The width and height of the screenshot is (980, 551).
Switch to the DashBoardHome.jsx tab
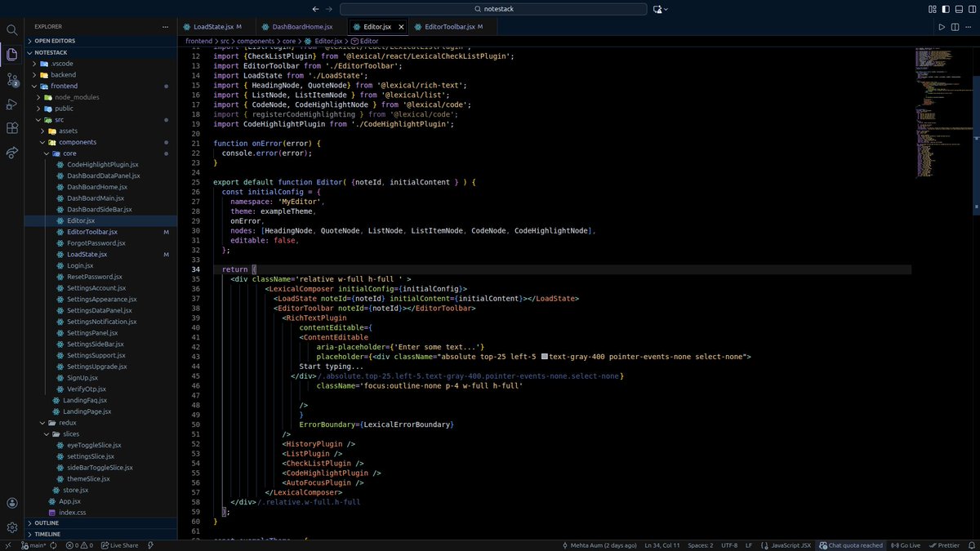coord(302,27)
